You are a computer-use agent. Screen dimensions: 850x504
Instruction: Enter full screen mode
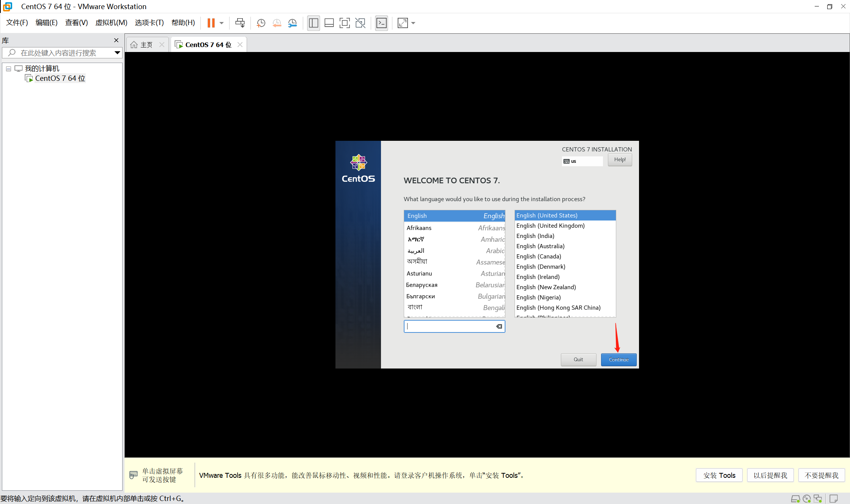(344, 23)
